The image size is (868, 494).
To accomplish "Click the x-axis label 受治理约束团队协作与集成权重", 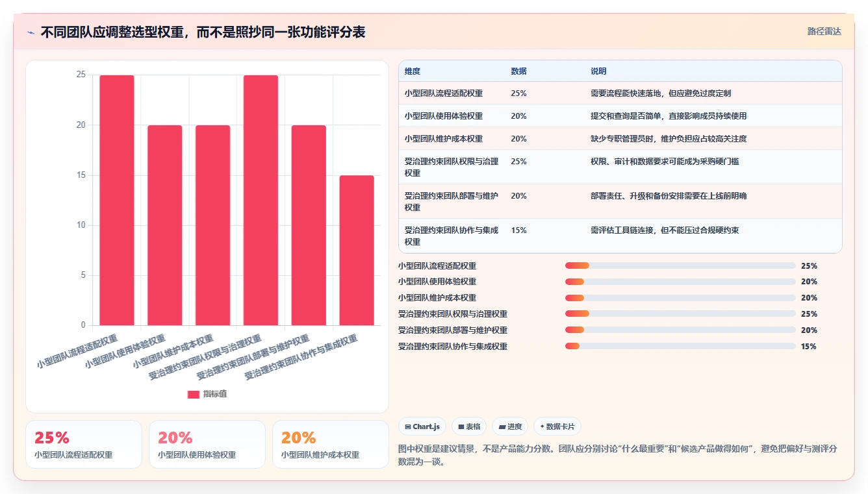I will [x=301, y=357].
